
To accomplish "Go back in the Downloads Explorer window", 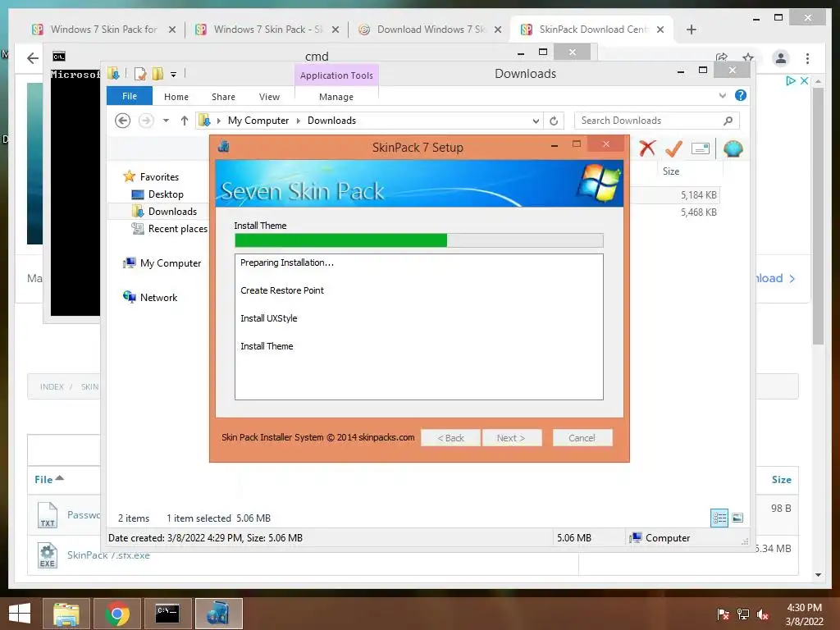I will pos(123,121).
